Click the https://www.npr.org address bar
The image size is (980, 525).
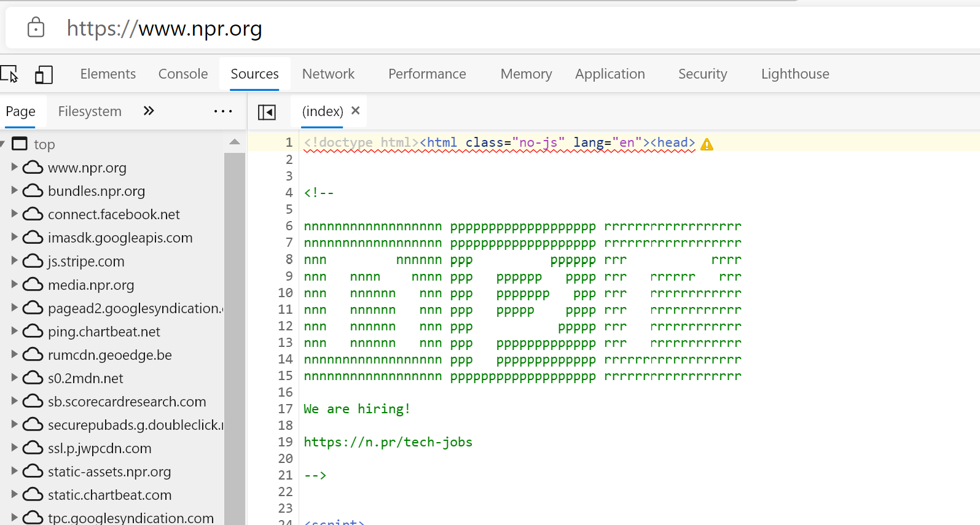click(492, 28)
